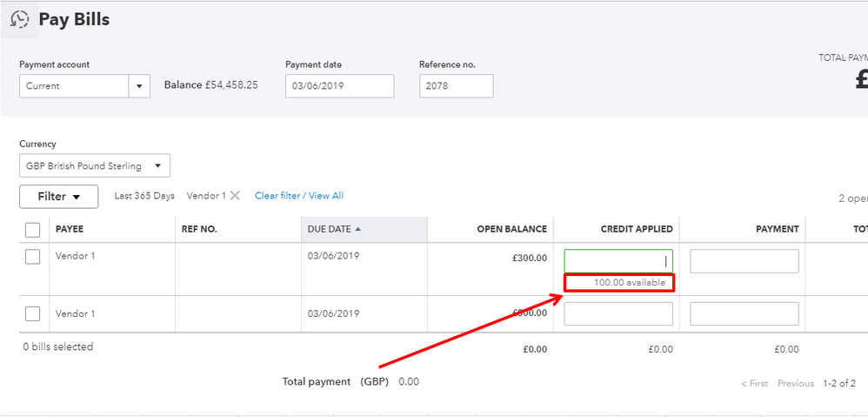This screenshot has height=417, width=868.
Task: Click the Total payment (GBP) 0.00 text
Action: click(x=351, y=381)
